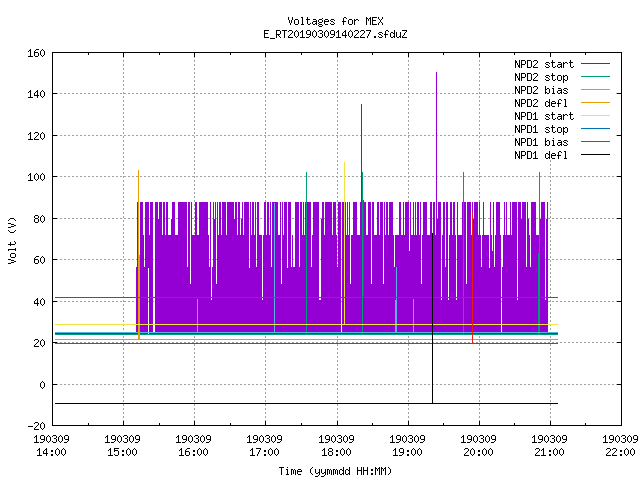The image size is (640, 480).
Task: Click the 190309 20:00 x-axis tick label
Action: [x=478, y=446]
